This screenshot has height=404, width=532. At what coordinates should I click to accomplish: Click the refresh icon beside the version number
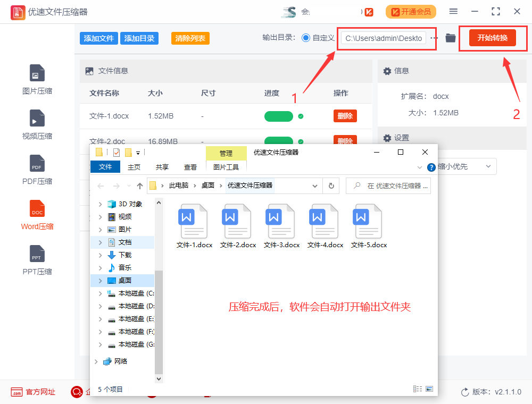point(465,392)
